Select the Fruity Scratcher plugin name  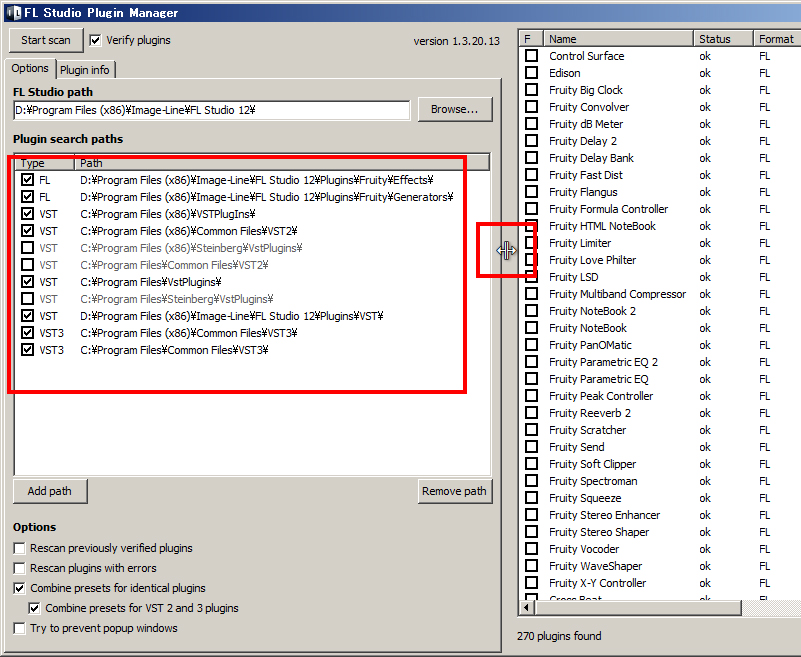click(x=587, y=430)
